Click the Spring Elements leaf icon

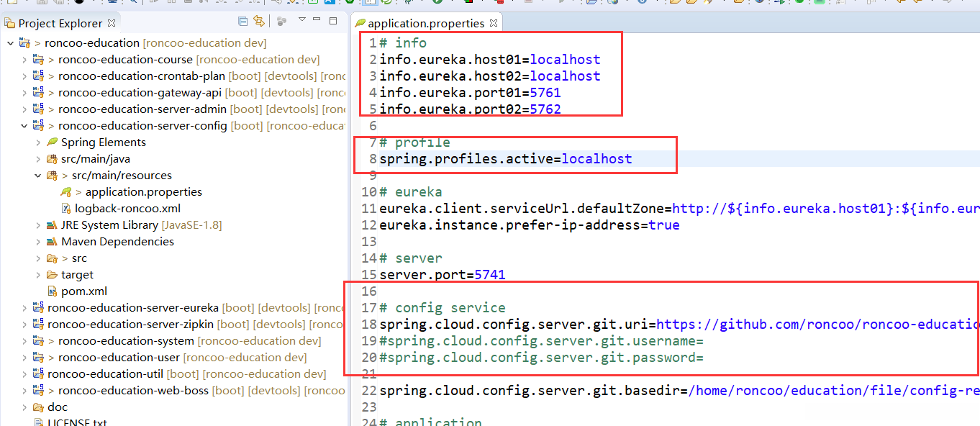[52, 142]
